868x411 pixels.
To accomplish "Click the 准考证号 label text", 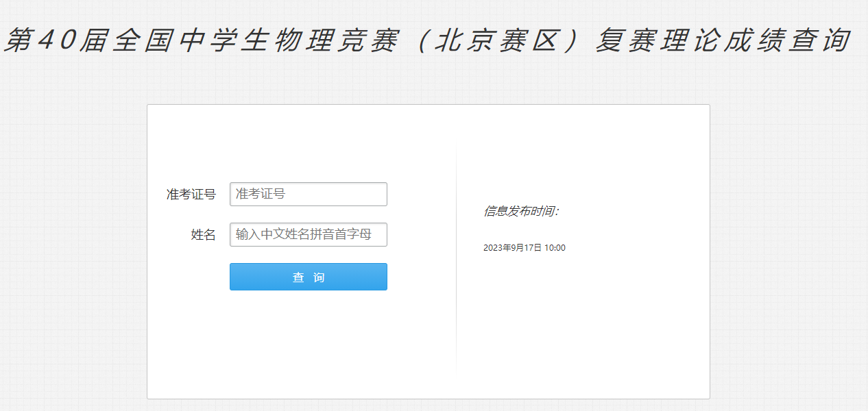I will coord(191,195).
